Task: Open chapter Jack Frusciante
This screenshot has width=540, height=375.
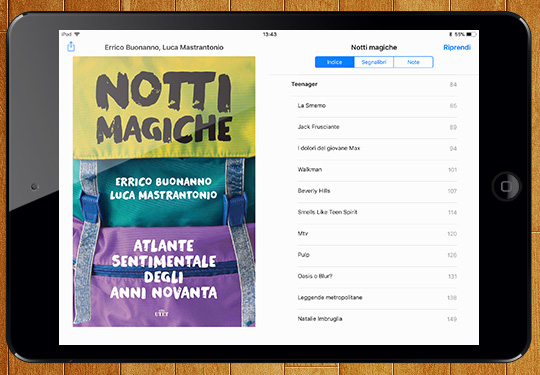Action: click(x=377, y=127)
